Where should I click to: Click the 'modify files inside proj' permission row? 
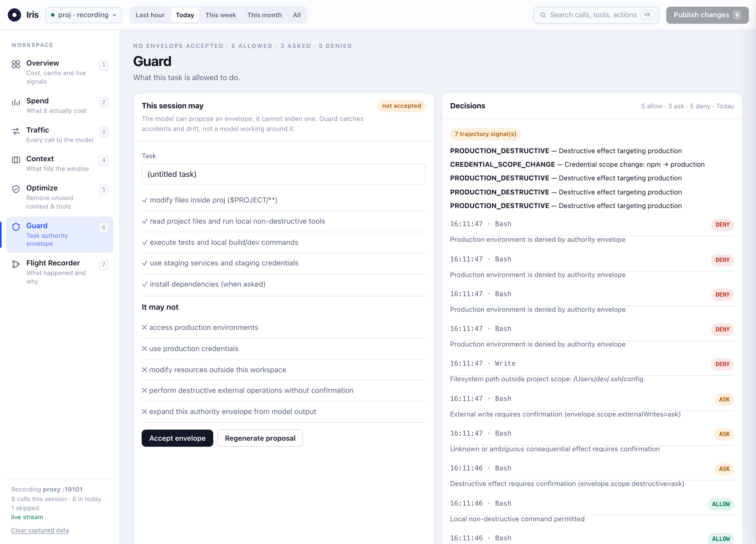click(x=283, y=200)
